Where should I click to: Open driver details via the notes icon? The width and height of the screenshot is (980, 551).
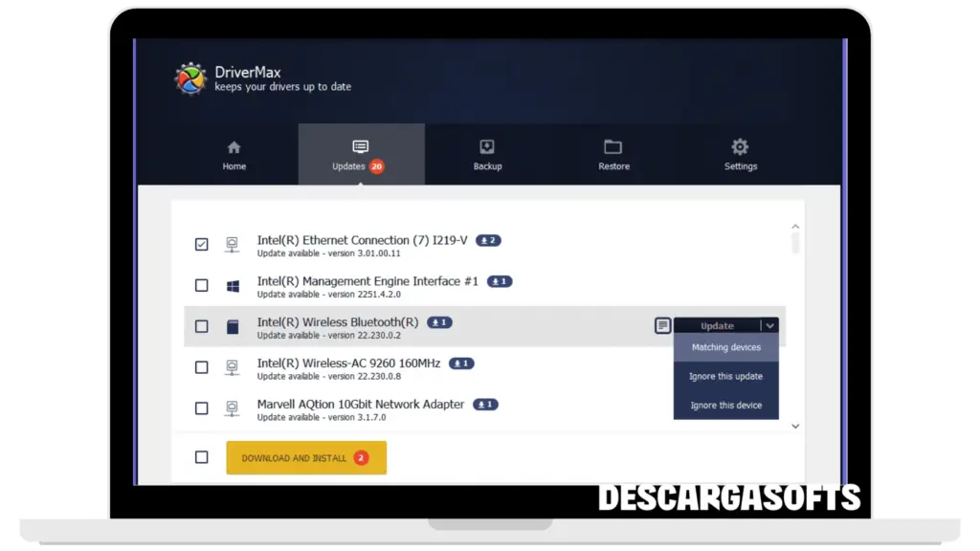(x=662, y=325)
